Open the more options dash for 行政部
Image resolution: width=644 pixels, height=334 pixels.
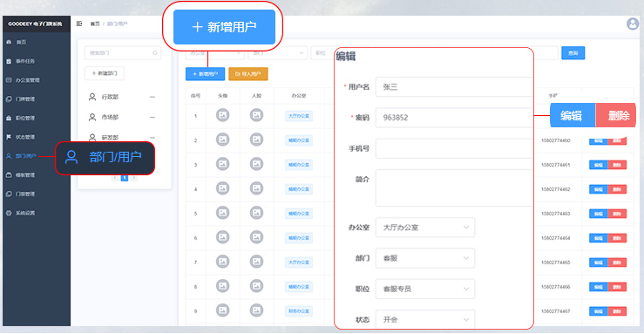153,97
